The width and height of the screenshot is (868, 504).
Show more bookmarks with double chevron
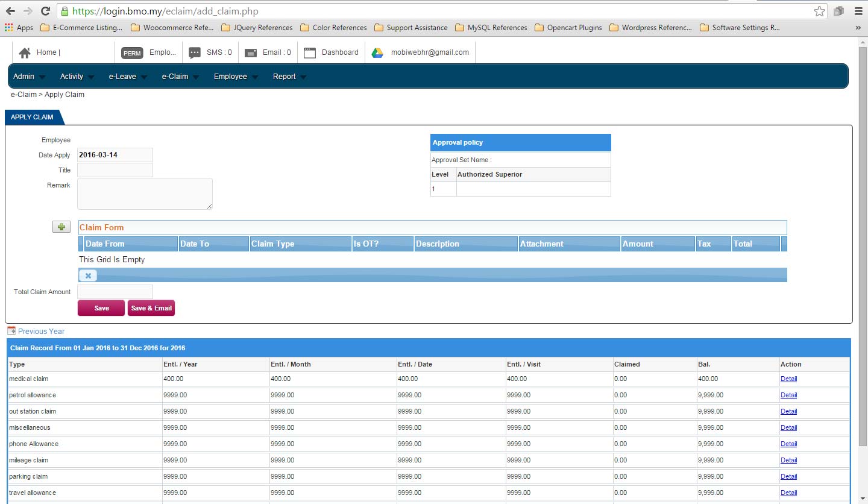coord(858,28)
